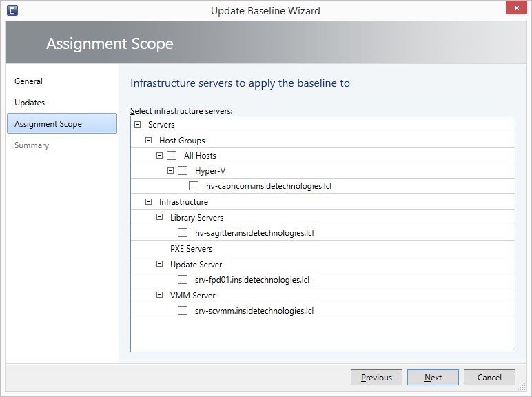The image size is (532, 397).
Task: Tick hv-sagitter.insidetechnologies.lcl library server checkbox
Action: (x=183, y=233)
